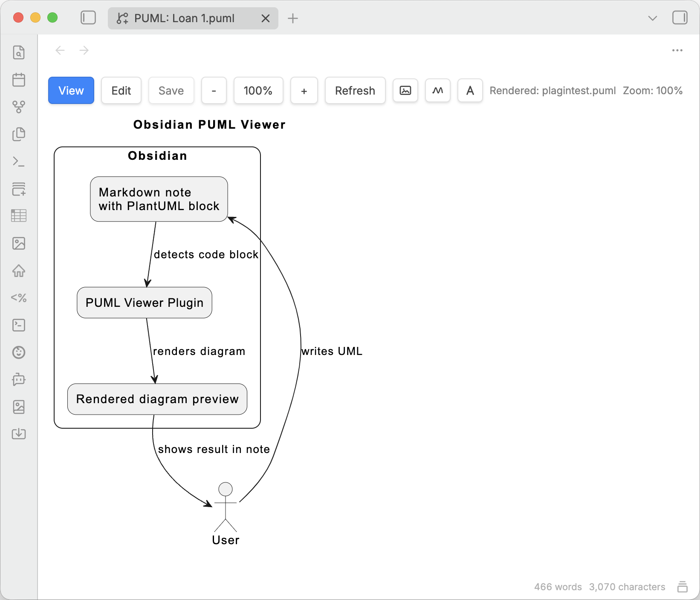The image size is (700, 600).
Task: Click the 3,070 characters status text
Action: tap(627, 587)
